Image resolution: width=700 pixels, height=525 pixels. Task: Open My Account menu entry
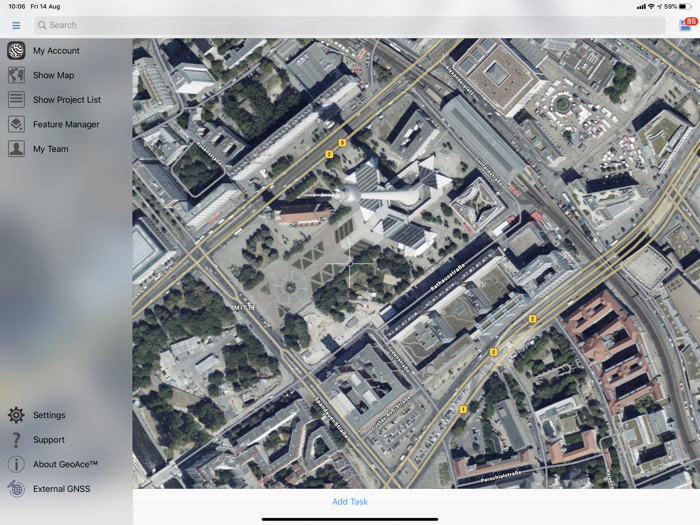[56, 51]
